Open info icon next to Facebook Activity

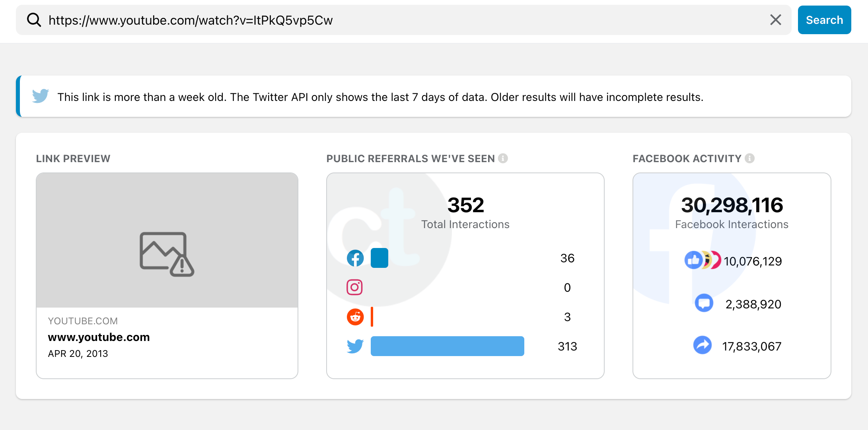pos(749,158)
